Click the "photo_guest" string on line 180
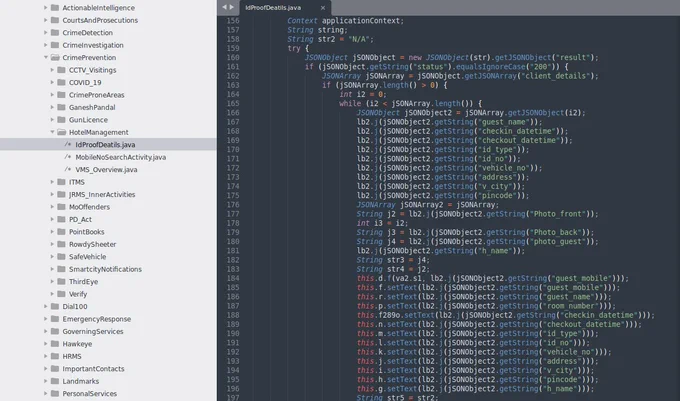Screen dimensions: 680x401 tap(557, 241)
